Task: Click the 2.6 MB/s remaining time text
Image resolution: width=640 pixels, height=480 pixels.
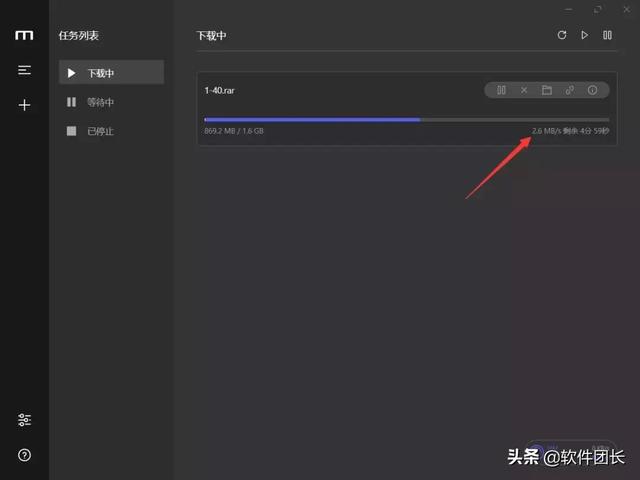Action: click(x=570, y=131)
